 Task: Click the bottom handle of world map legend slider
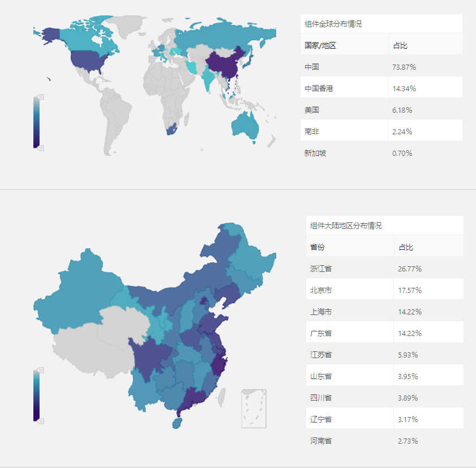pos(41,148)
